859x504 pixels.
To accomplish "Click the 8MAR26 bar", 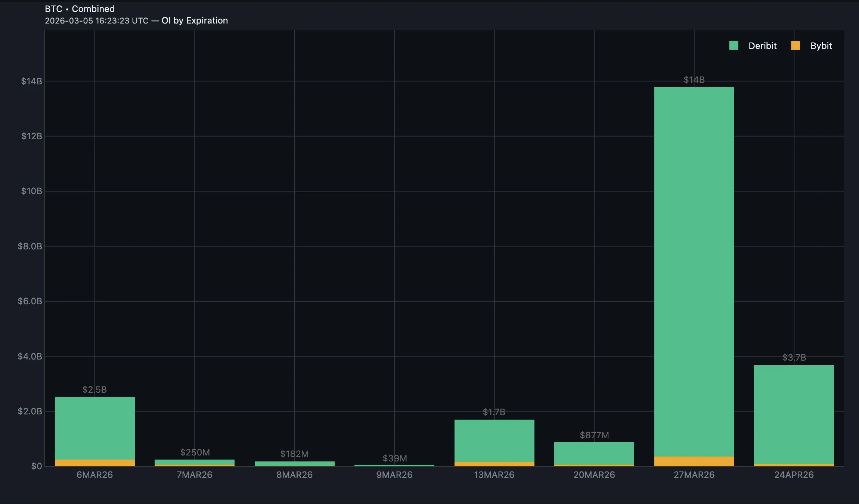I will pyautogui.click(x=294, y=463).
